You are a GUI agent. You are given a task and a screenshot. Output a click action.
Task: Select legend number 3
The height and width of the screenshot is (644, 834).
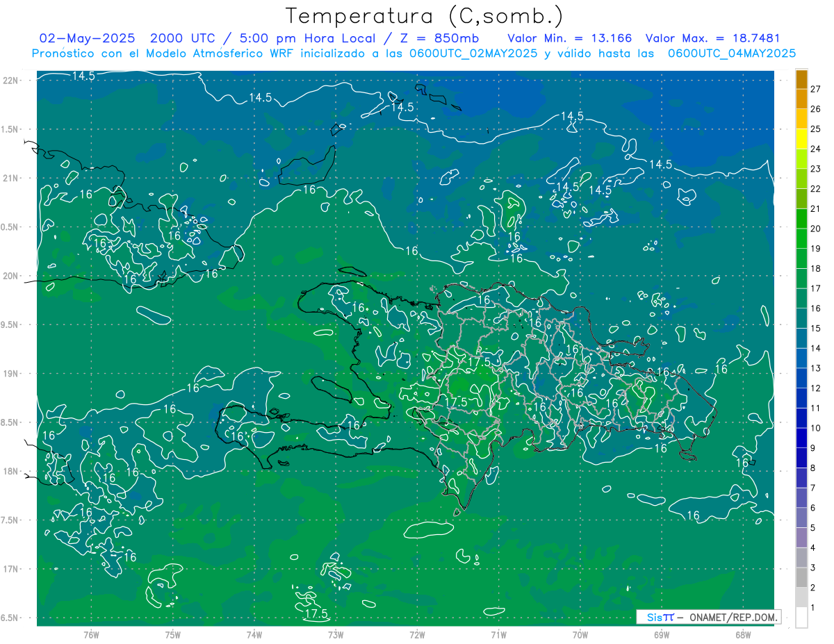[x=812, y=568]
